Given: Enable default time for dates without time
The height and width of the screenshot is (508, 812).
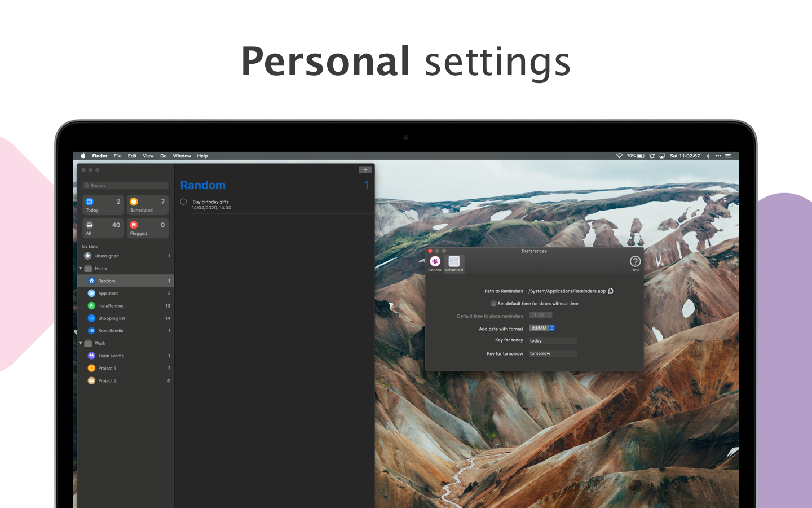Looking at the screenshot, I should 493,304.
